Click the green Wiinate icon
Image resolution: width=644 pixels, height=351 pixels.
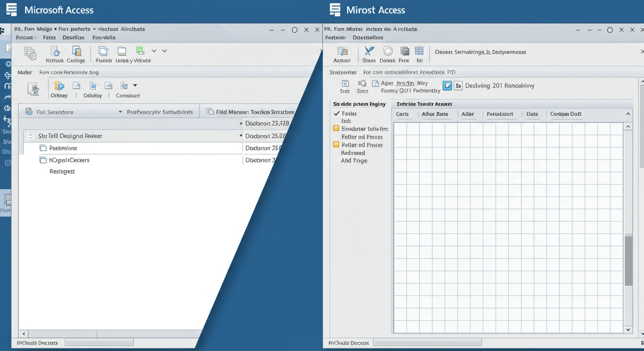pyautogui.click(x=140, y=51)
